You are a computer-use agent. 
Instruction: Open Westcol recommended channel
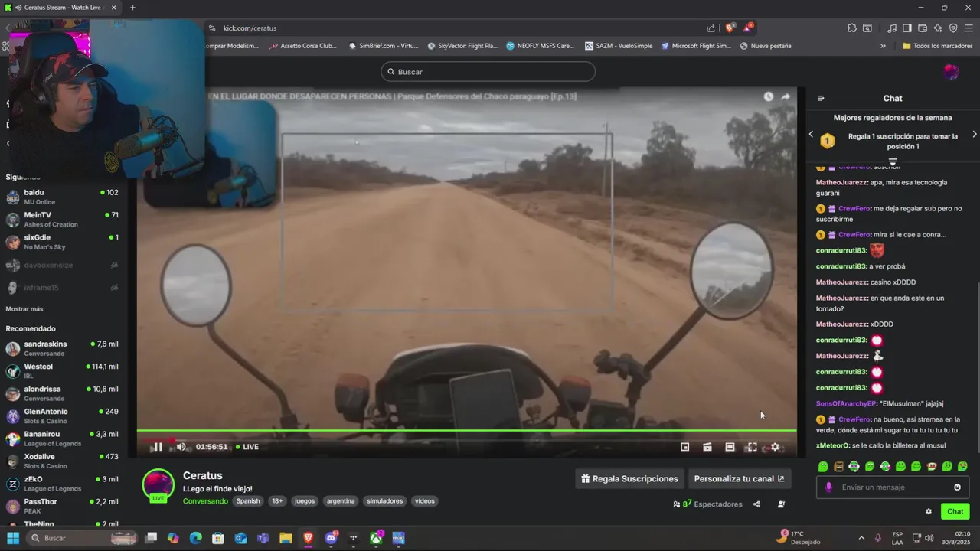(x=64, y=371)
